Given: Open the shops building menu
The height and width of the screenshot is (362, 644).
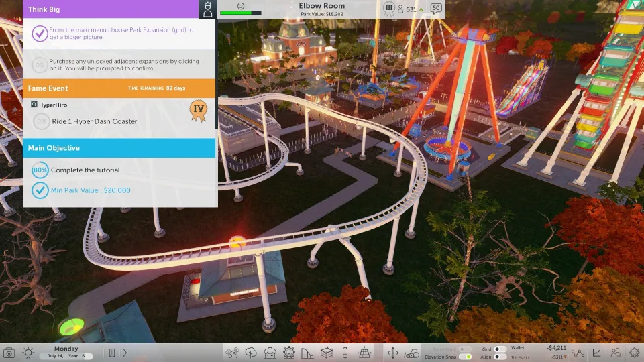Looking at the screenshot, I should (x=270, y=353).
